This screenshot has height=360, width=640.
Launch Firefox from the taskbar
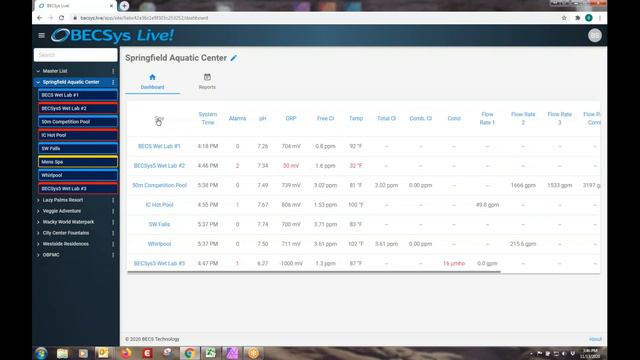tap(126, 353)
